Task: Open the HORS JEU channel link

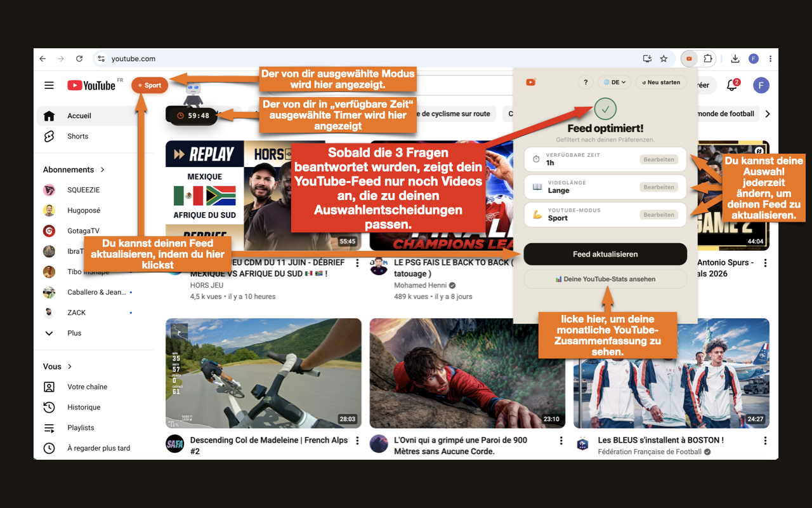Action: pos(208,285)
